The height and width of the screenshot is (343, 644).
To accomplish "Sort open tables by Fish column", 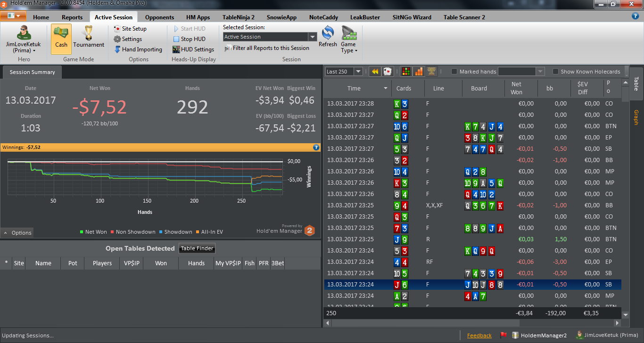I will pos(249,263).
